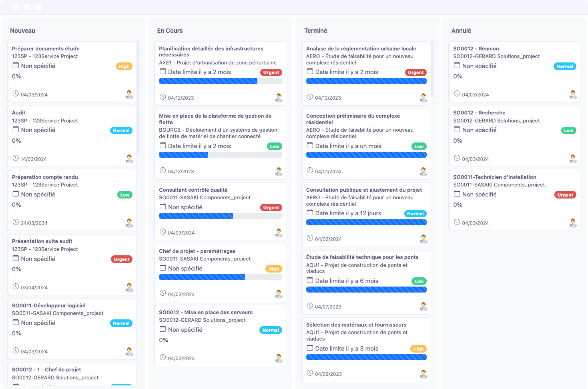Open the Terminé column header

coord(315,31)
